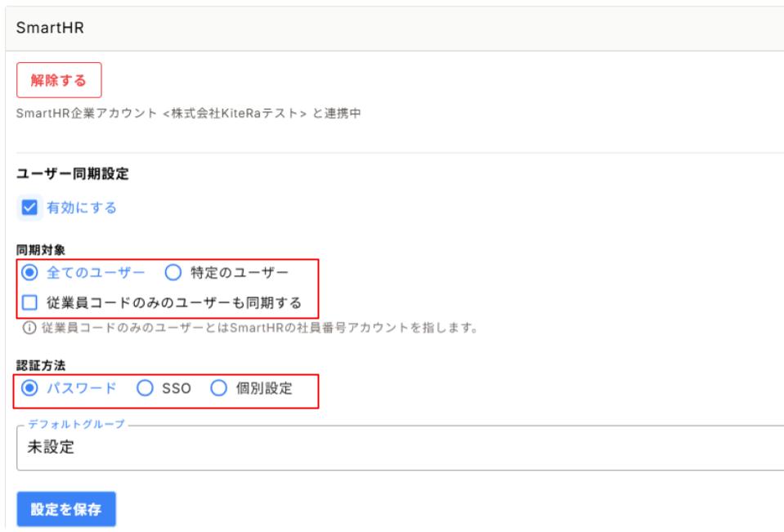Screen dimensions: 784x532
Task: Select 特定のユーザー radio circle
Action: pos(173,272)
